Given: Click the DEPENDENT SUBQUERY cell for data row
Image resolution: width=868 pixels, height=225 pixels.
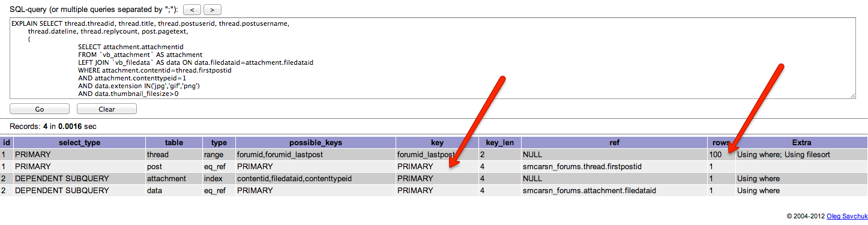Looking at the screenshot, I should pyautogui.click(x=79, y=190).
